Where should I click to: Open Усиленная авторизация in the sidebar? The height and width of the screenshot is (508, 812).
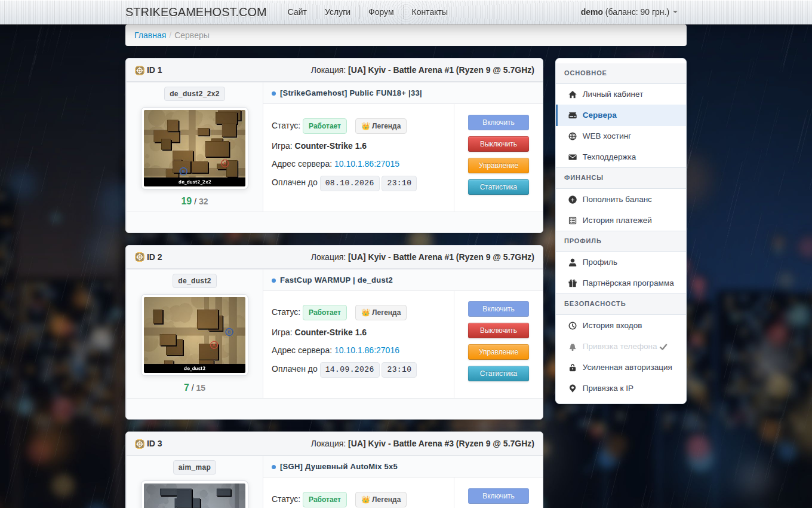click(621, 368)
